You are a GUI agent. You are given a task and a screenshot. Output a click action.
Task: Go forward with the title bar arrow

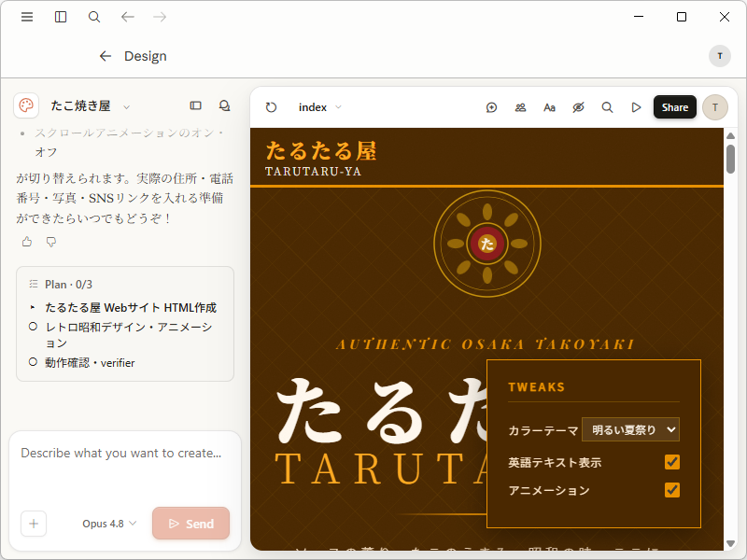160,17
